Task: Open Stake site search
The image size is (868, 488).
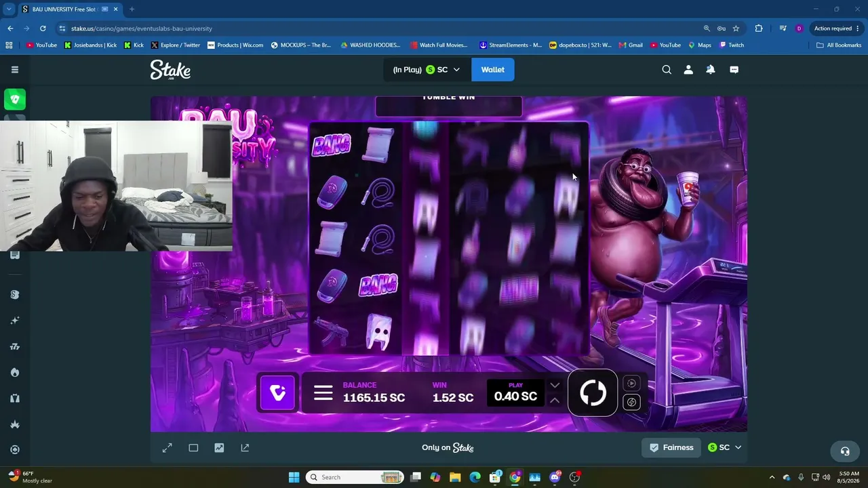Action: (667, 70)
